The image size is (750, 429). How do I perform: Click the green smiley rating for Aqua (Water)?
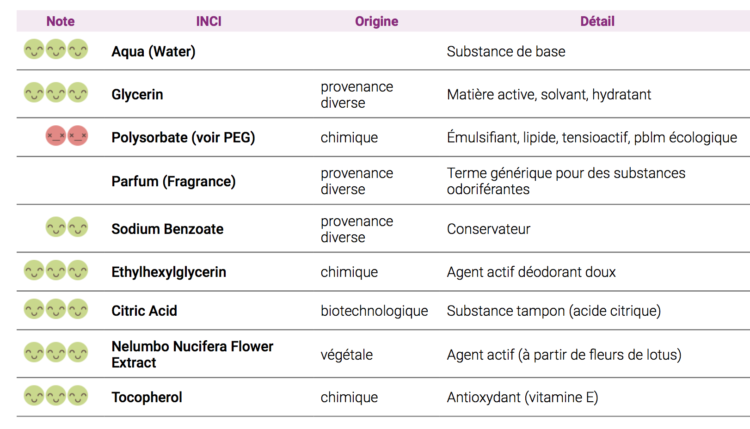[56, 50]
